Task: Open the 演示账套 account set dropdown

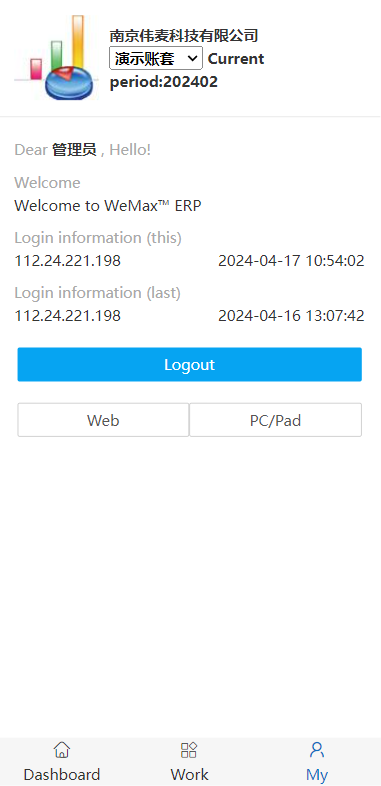Action: pyautogui.click(x=156, y=58)
